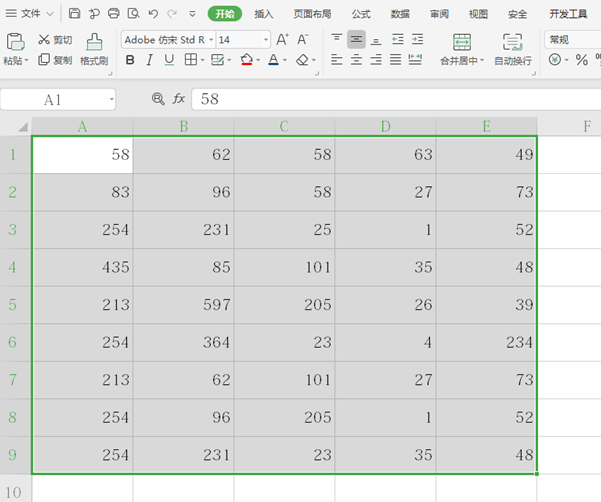601x502 pixels.
Task: Apply middle vertical alignment
Action: [356, 39]
